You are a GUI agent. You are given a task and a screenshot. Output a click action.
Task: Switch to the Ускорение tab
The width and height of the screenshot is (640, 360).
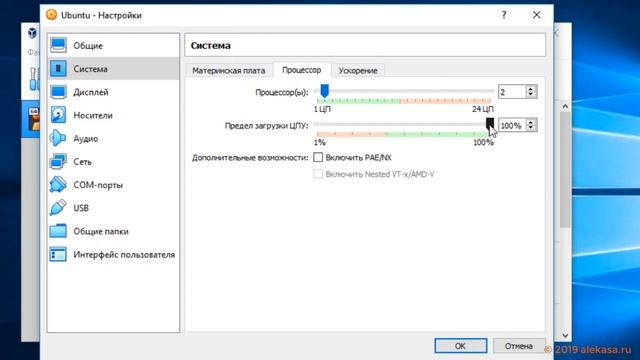358,70
